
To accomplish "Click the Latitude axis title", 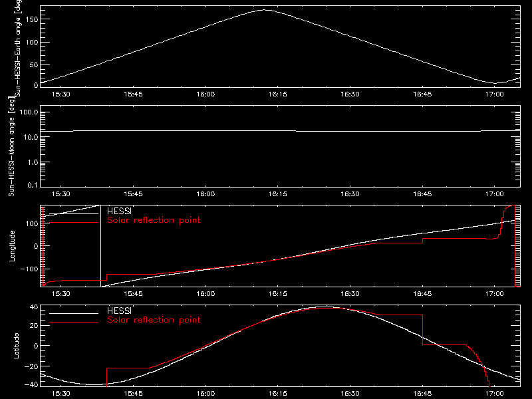I will [16, 346].
